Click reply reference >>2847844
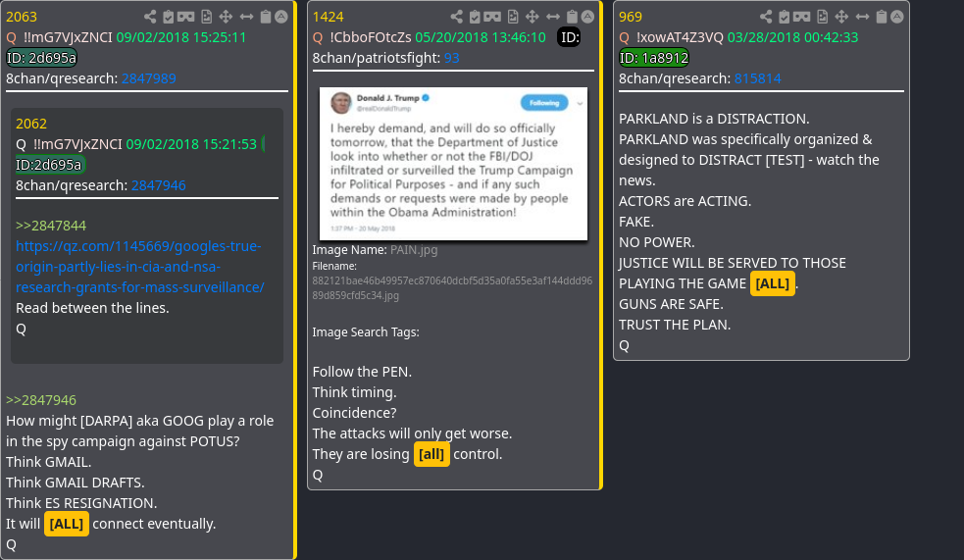The width and height of the screenshot is (964, 560). click(x=51, y=226)
